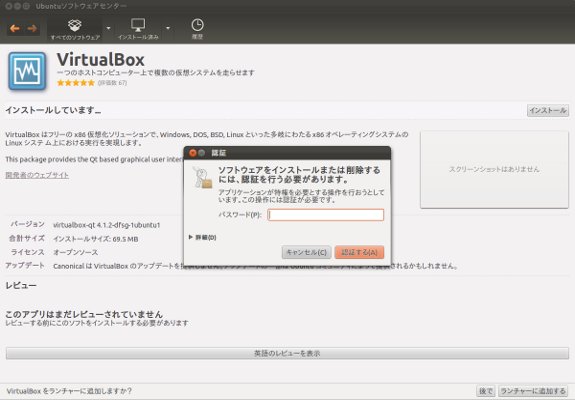Open the History (履歴) clock icon
575x400 pixels.
[x=197, y=29]
